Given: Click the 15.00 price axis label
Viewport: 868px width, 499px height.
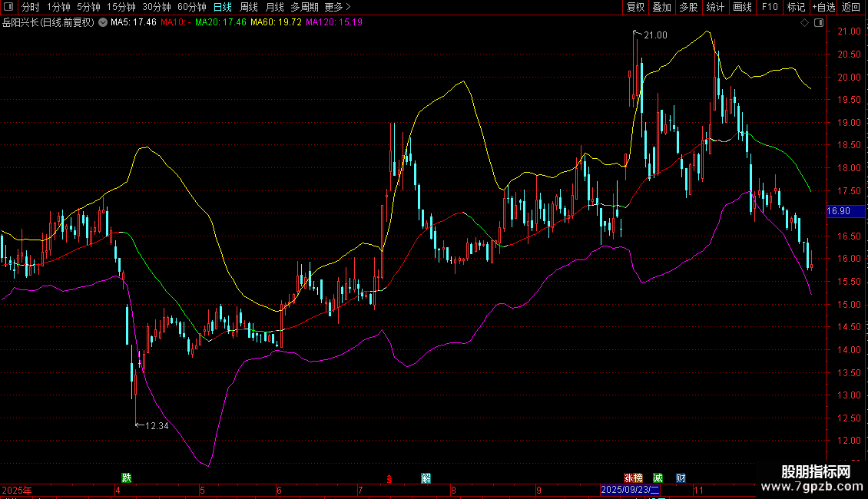Looking at the screenshot, I should 849,304.
